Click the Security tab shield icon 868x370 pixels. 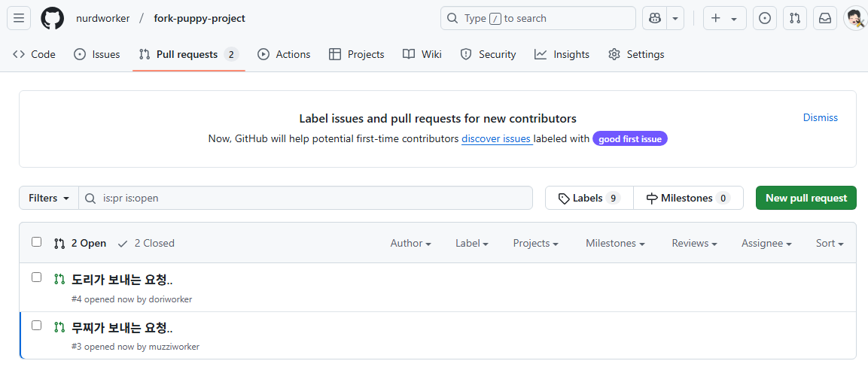point(466,54)
